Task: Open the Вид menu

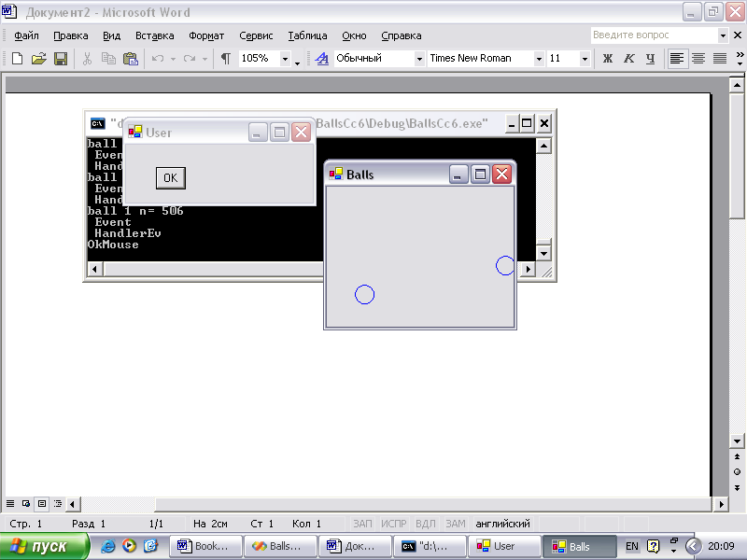Action: click(x=111, y=35)
